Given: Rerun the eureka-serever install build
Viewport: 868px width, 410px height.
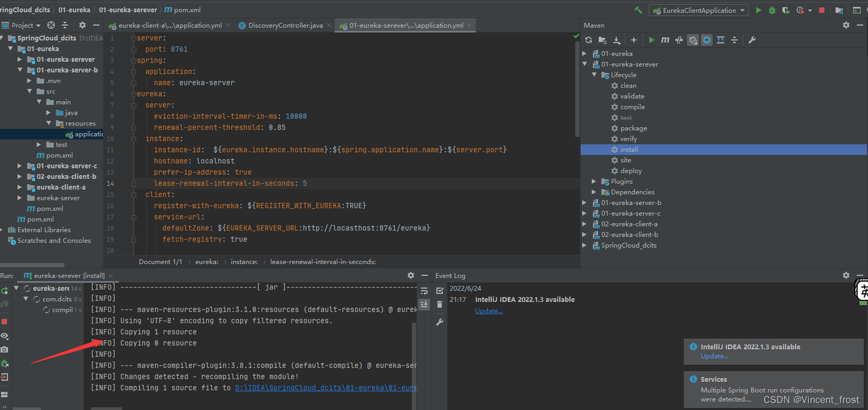Looking at the screenshot, I should click(x=5, y=291).
